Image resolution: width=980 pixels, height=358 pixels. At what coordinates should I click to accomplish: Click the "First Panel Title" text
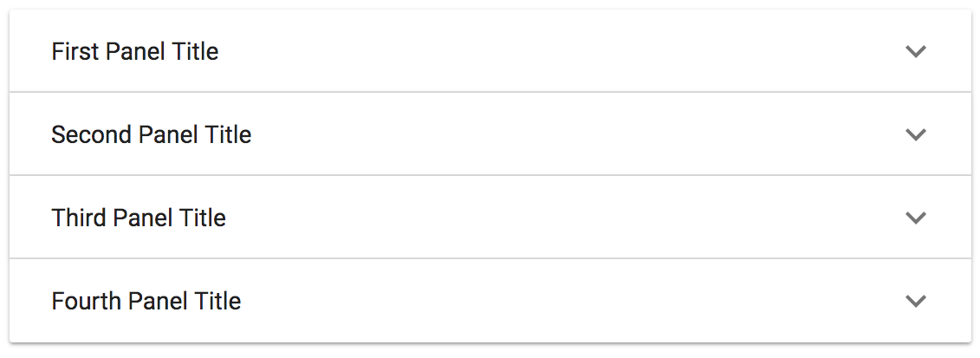point(135,52)
